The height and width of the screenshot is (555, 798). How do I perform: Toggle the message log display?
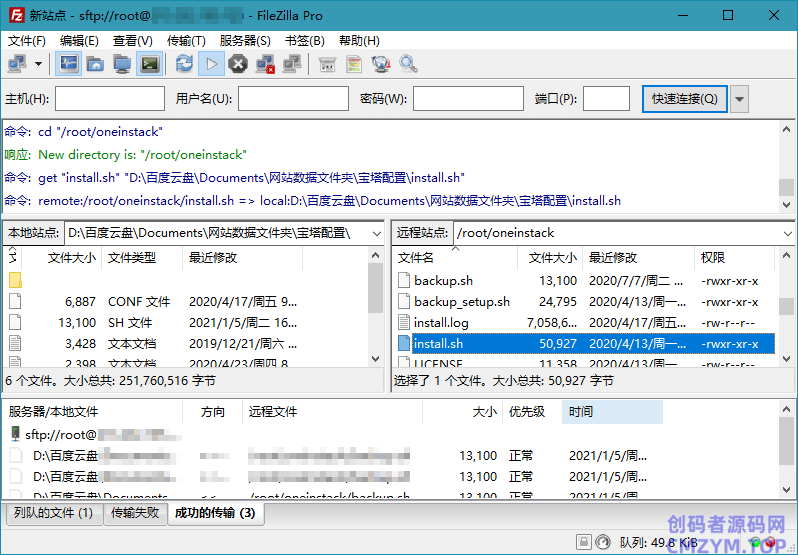(x=69, y=64)
